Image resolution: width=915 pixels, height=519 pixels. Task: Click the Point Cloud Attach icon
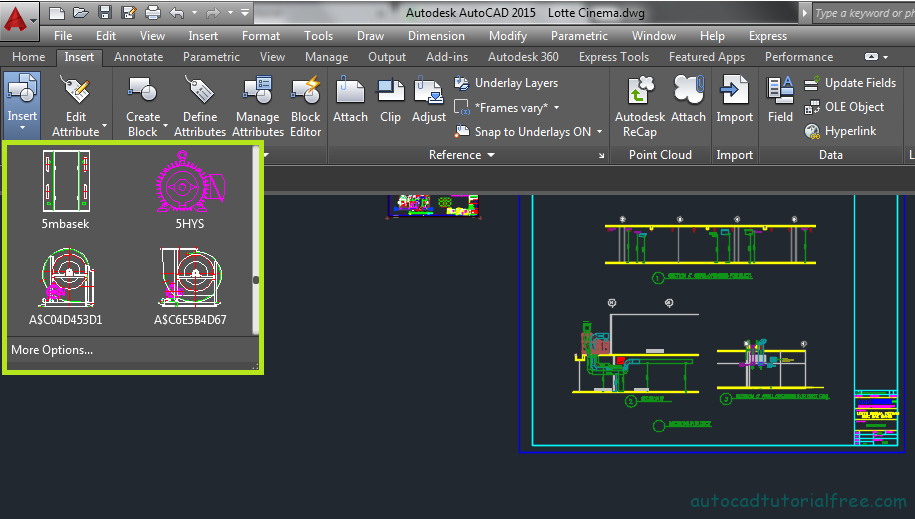tap(689, 89)
